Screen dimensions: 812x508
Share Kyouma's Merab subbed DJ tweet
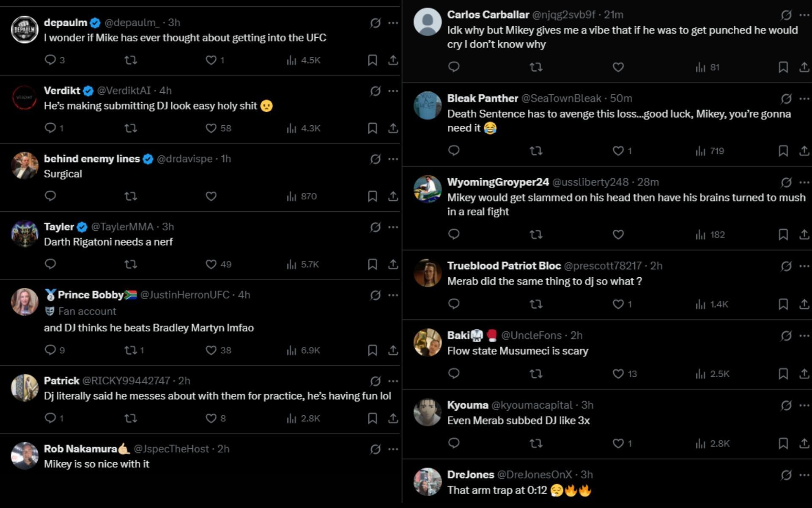click(804, 444)
